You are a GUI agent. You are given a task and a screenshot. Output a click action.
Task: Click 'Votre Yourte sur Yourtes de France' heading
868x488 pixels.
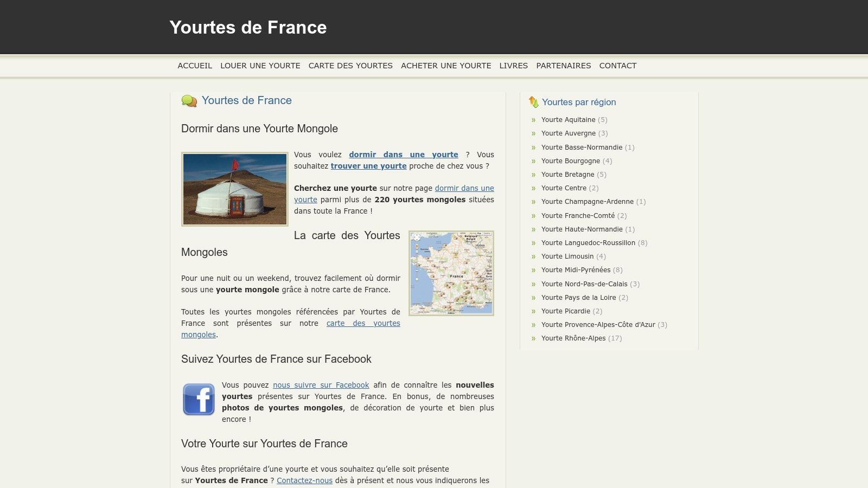pyautogui.click(x=264, y=444)
